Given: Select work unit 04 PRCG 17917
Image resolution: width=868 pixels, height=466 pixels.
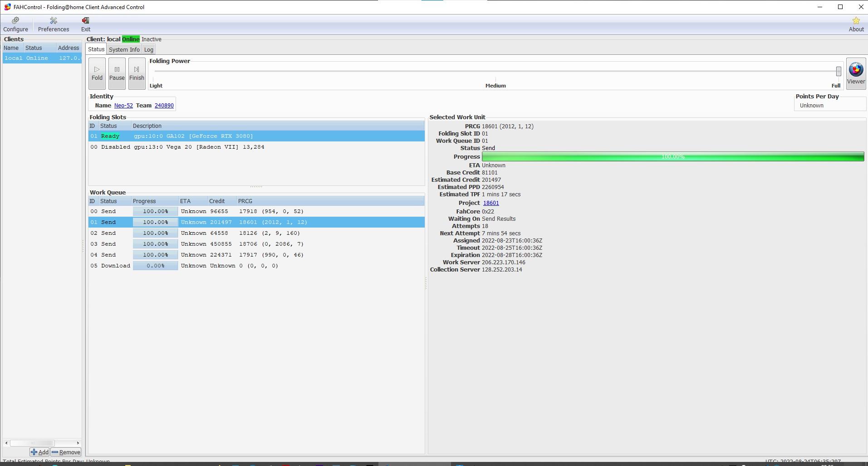Looking at the screenshot, I should (x=256, y=255).
